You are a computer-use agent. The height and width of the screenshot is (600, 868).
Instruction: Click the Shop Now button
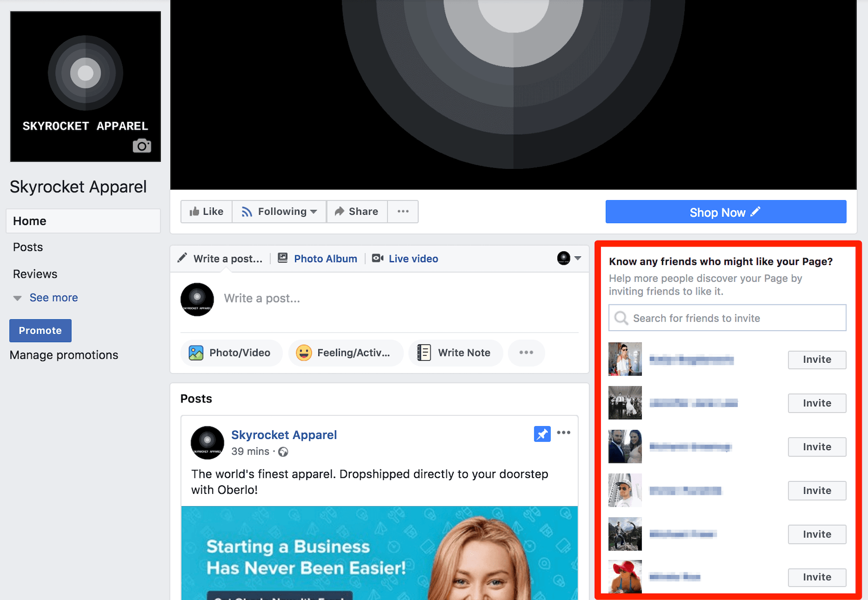[x=725, y=212]
